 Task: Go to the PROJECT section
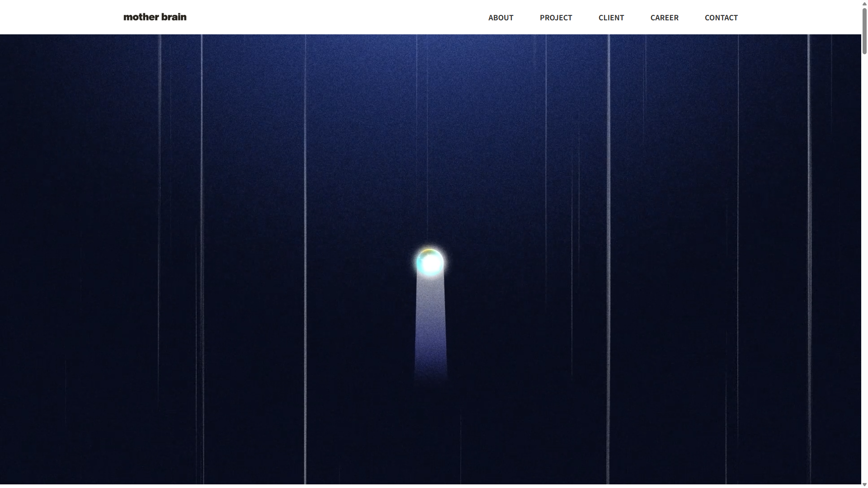[556, 18]
